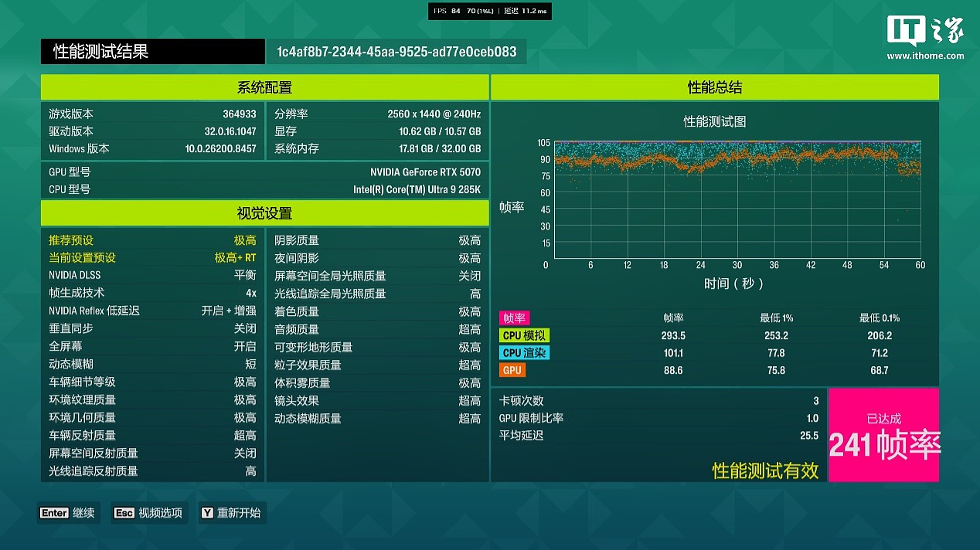Click the Windows 版本 row

tap(152, 149)
